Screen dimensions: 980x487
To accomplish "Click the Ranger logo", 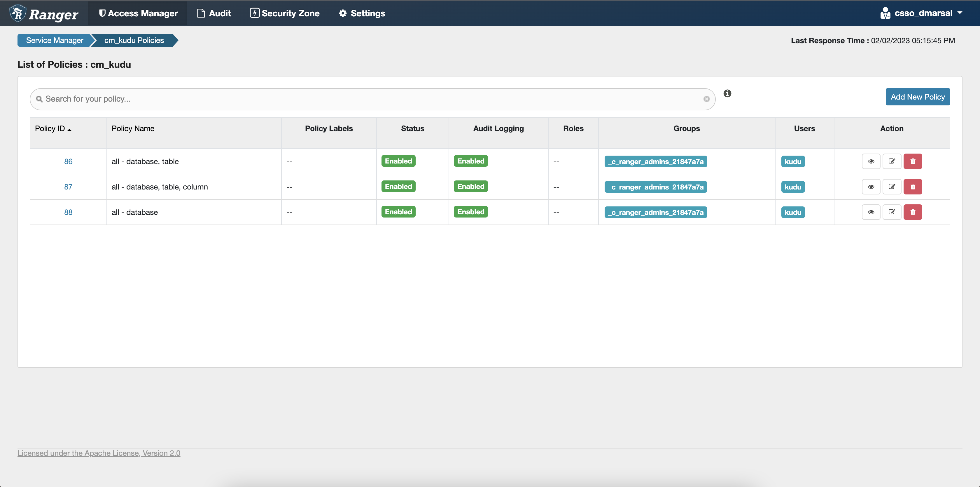I will [x=44, y=14].
